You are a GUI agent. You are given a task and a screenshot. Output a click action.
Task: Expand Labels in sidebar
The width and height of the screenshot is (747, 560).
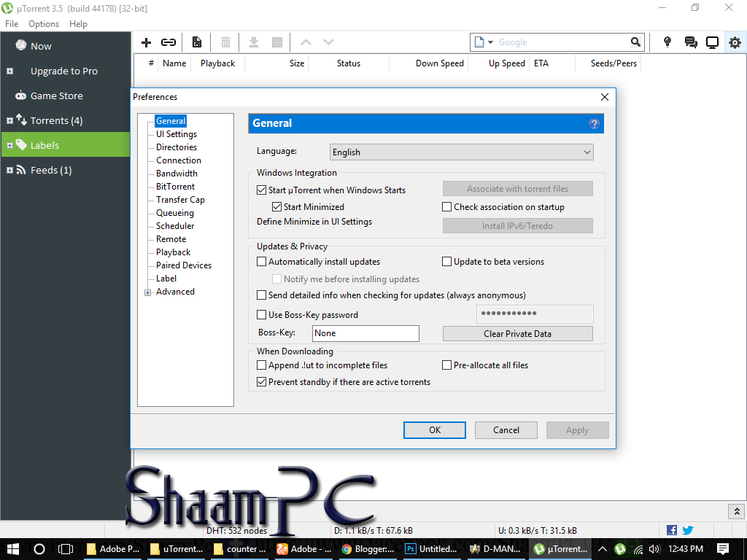coord(9,145)
